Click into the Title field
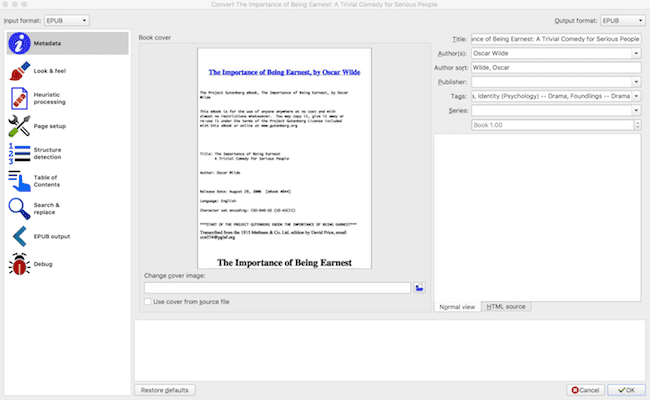The width and height of the screenshot is (650, 400). [556, 39]
